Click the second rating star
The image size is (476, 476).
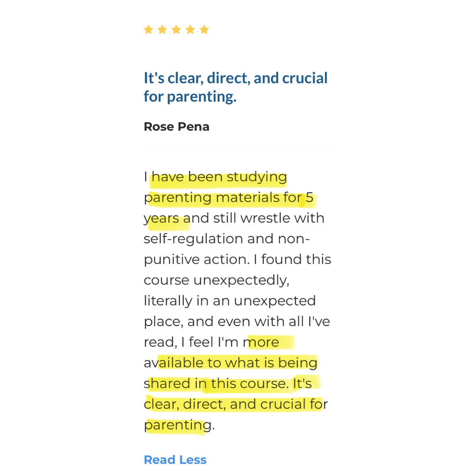pos(162,30)
